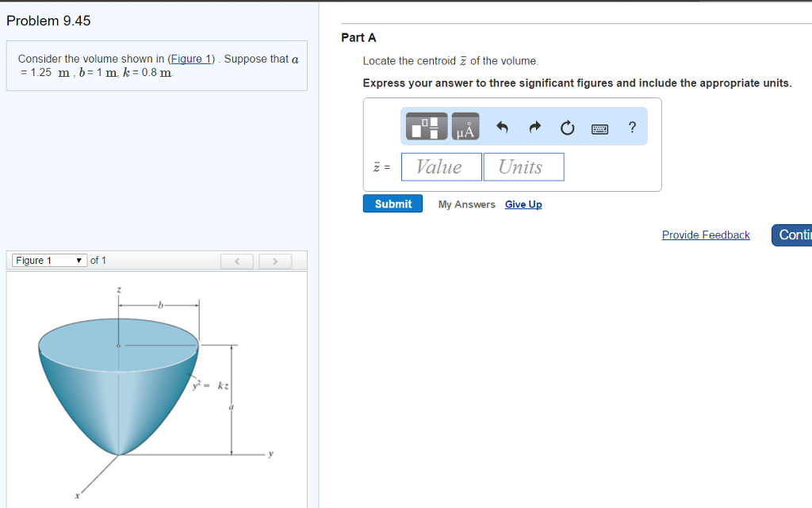Click the undo arrow in the answer toolbar

click(x=503, y=126)
